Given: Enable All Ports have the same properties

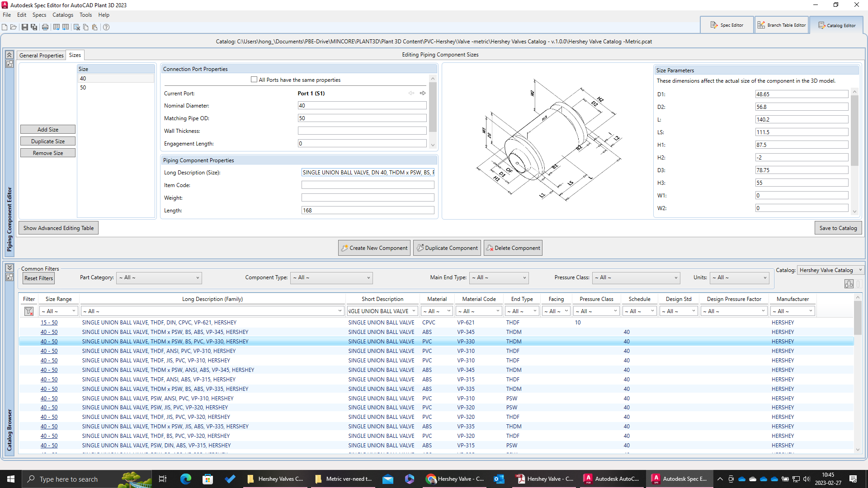Looking at the screenshot, I should (x=254, y=80).
